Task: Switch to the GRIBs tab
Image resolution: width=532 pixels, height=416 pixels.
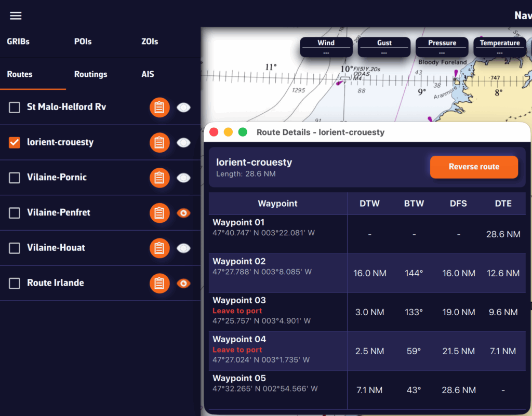Action: coord(19,42)
